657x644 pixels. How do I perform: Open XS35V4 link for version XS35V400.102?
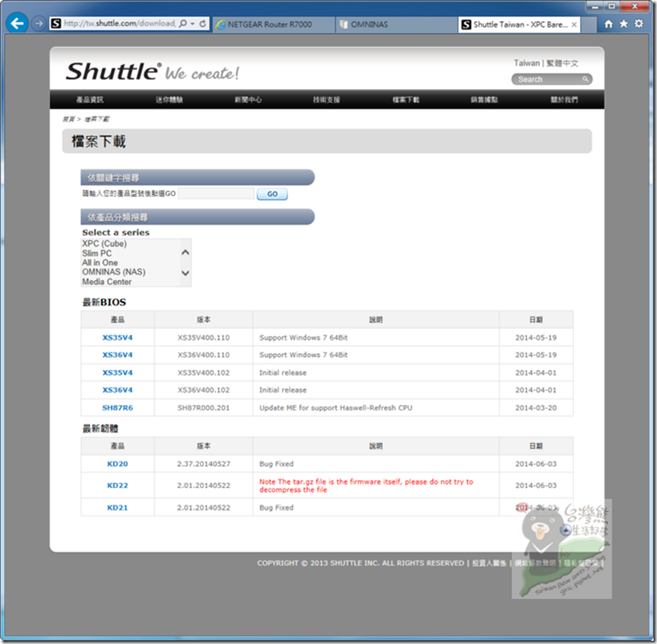(x=118, y=373)
